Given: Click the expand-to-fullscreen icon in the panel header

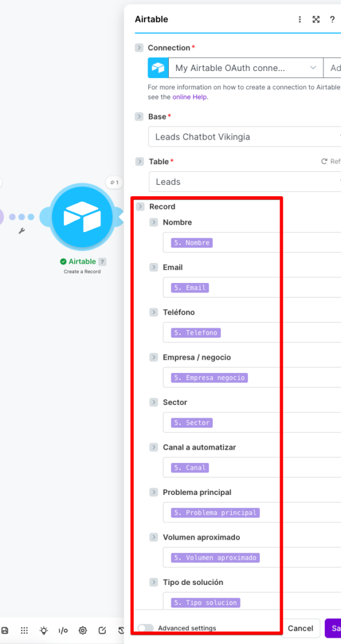Looking at the screenshot, I should (316, 19).
